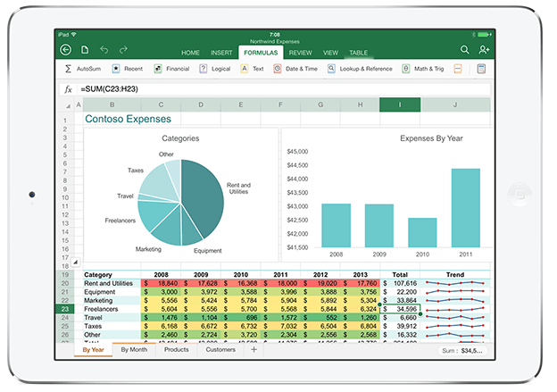Open Recent functions list
The image size is (557, 392).
(x=127, y=69)
